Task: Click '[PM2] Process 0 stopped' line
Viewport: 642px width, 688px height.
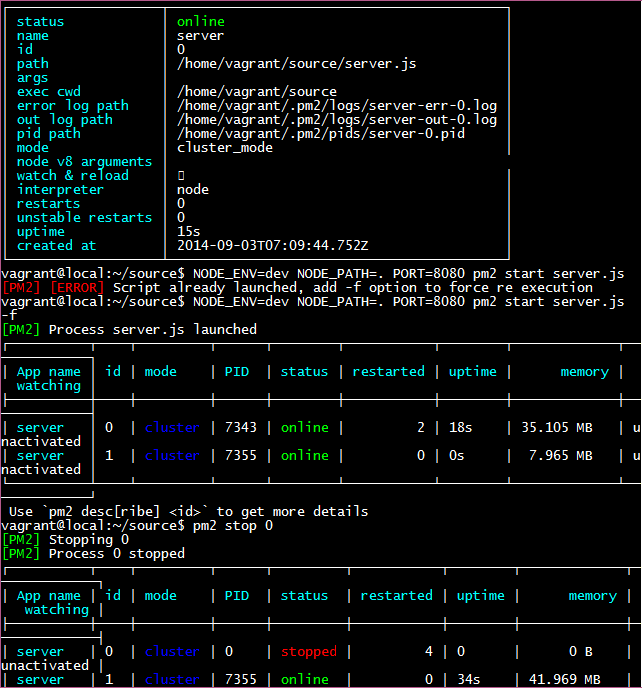Action: click(x=93, y=554)
